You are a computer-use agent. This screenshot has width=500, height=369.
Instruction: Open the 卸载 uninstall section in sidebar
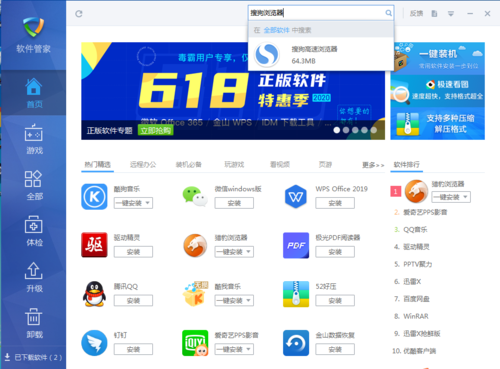click(33, 323)
